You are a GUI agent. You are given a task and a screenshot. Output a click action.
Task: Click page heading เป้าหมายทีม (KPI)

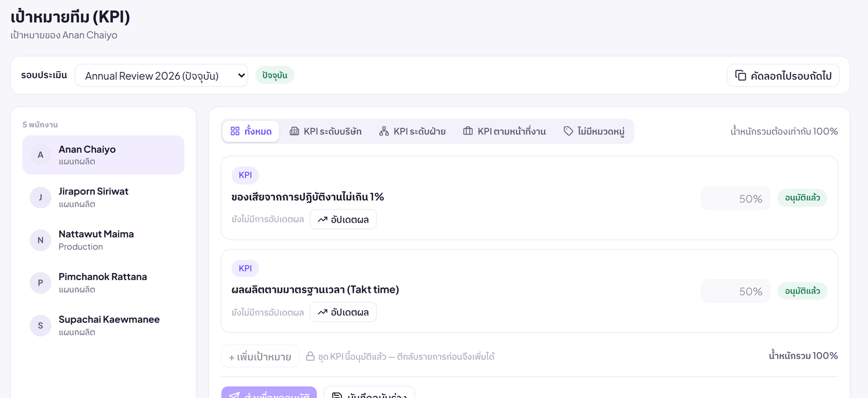click(x=70, y=17)
